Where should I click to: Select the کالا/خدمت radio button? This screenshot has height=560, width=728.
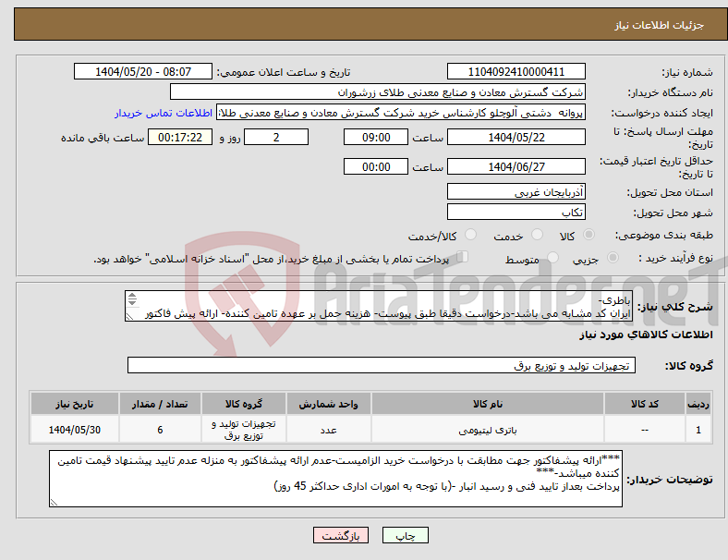click(x=471, y=235)
